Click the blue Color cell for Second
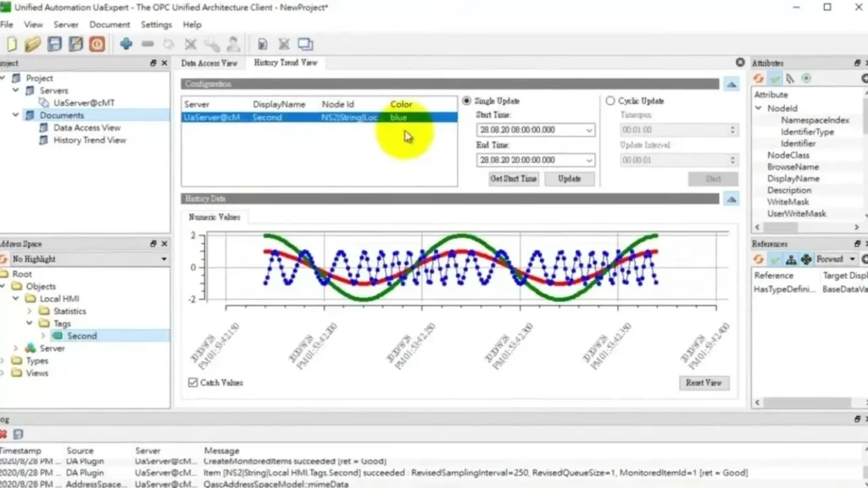Image resolution: width=868 pixels, height=488 pixels. (x=420, y=118)
